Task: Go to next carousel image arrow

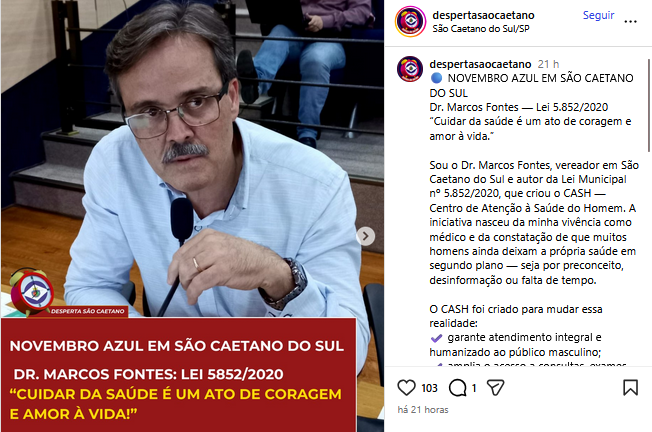Action: tap(366, 236)
